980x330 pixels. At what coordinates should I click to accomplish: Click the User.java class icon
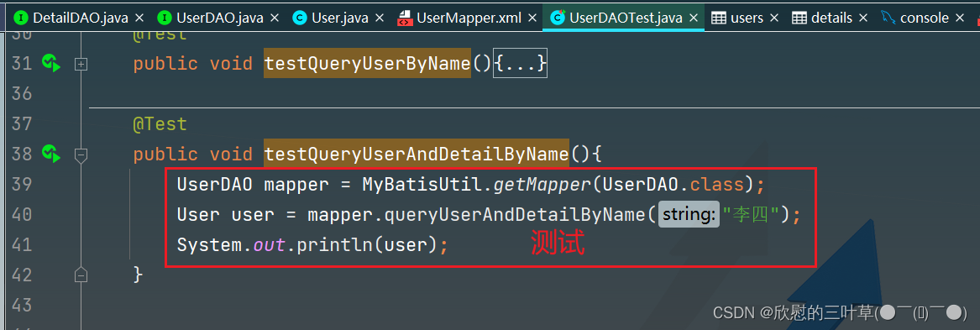[x=300, y=18]
